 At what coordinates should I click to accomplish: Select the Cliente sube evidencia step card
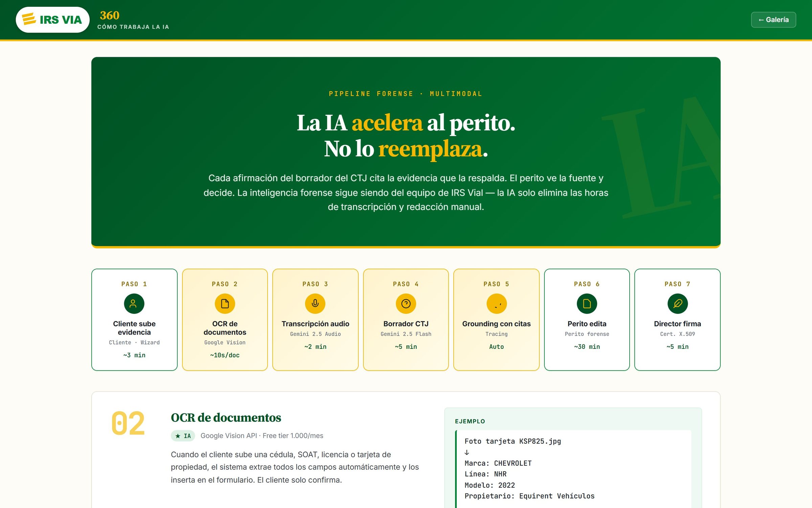tap(134, 320)
